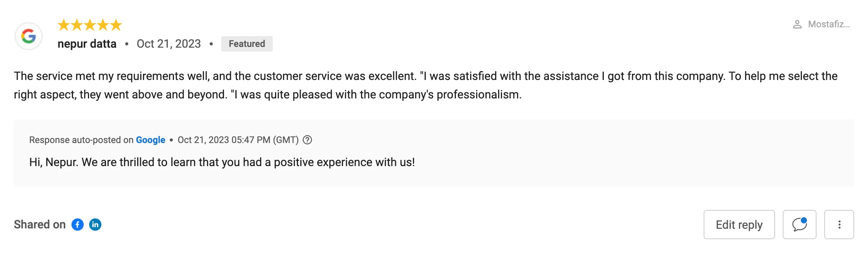This screenshot has width=868, height=253.
Task: Open the Google link in response header
Action: coord(151,140)
